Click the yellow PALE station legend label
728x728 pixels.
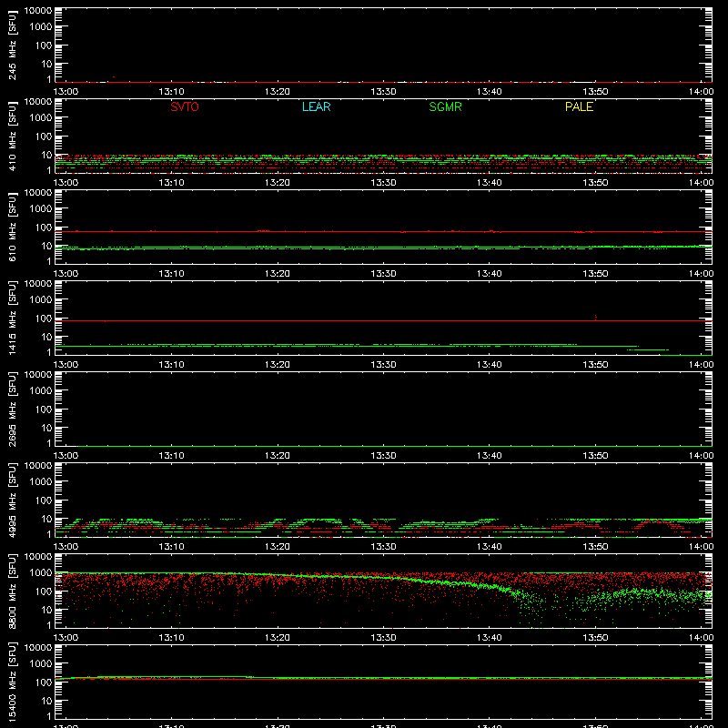coord(579,106)
